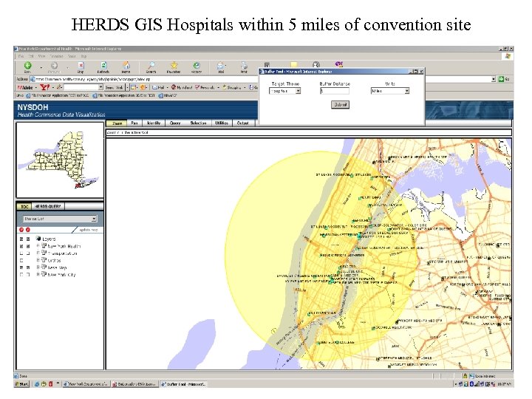Image resolution: width=532 pixels, height=399 pixels.
Task: Click the My Yahoo toolbar button
Action: (181, 87)
